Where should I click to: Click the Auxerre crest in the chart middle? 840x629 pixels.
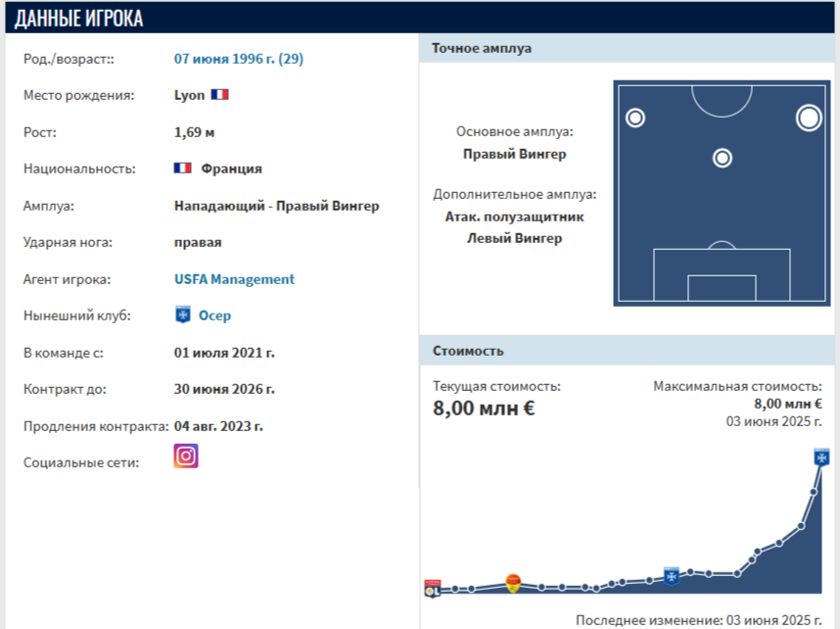[672, 576]
